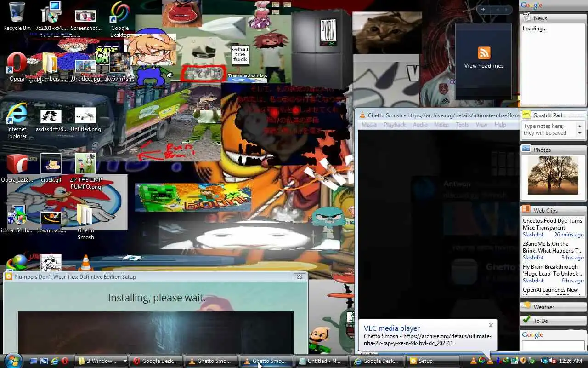Launch Internet Explorer from Quick Launch
This screenshot has height=368, width=588.
click(54, 361)
